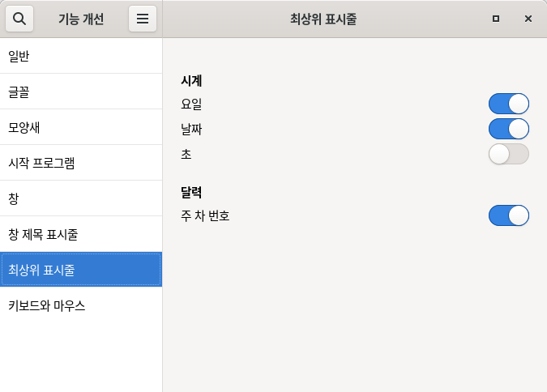This screenshot has width=547, height=392.
Task: Enable the 초 switch
Action: coord(509,154)
